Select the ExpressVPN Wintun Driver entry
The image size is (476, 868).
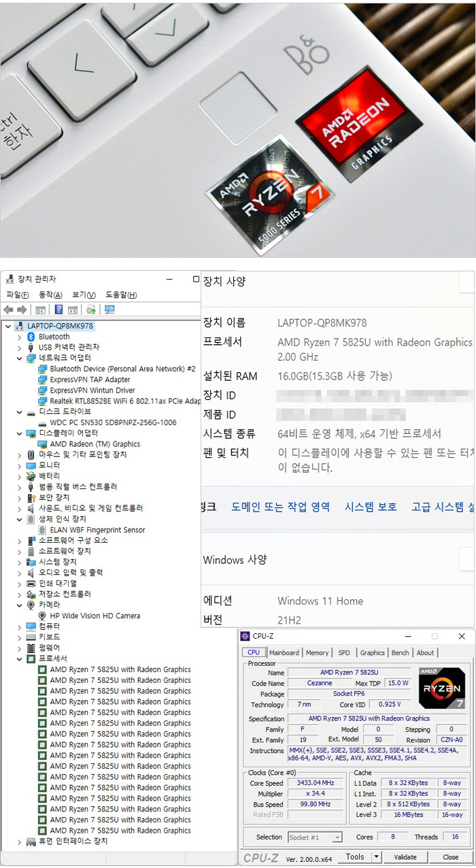point(92,390)
